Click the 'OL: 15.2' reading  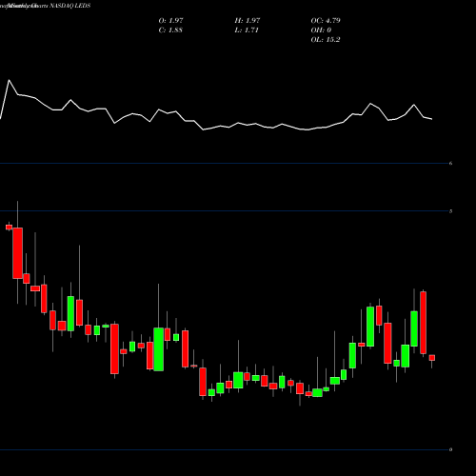coord(326,39)
